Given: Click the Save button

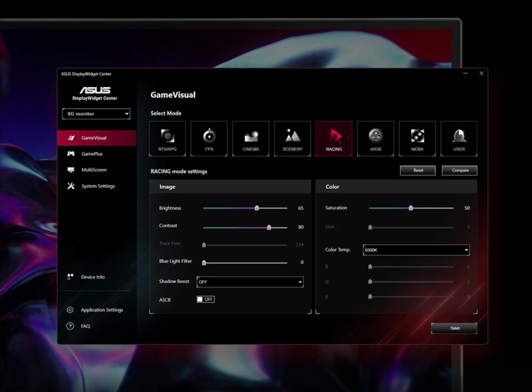Looking at the screenshot, I should coord(454,328).
